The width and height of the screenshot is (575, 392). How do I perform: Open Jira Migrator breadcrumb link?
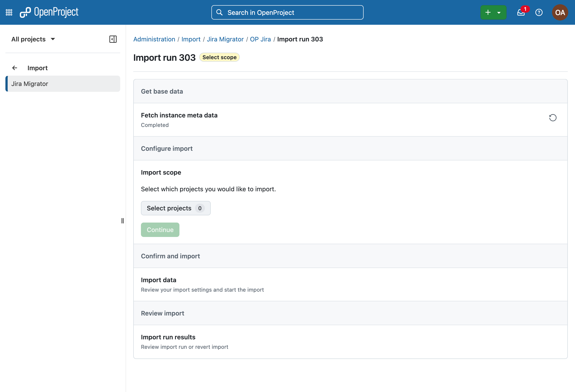coord(225,39)
